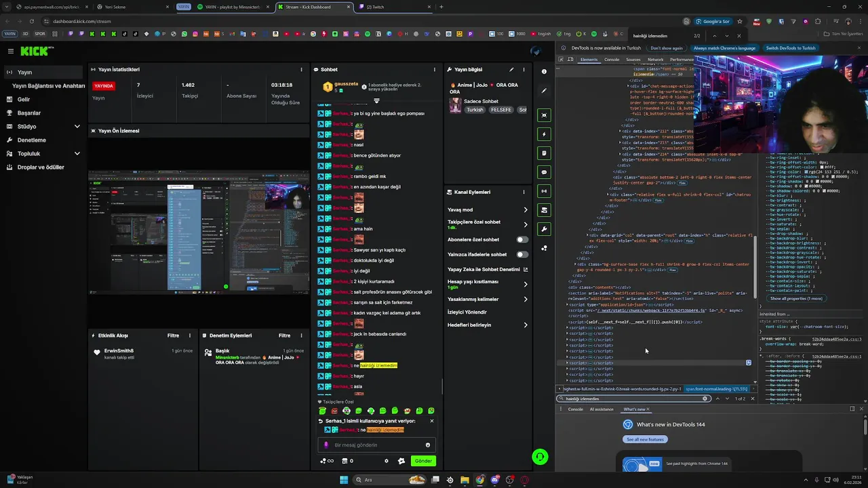Viewport: 868px width, 488px height.
Task: Cancel reply to Serhas_1 with X
Action: 431,421
